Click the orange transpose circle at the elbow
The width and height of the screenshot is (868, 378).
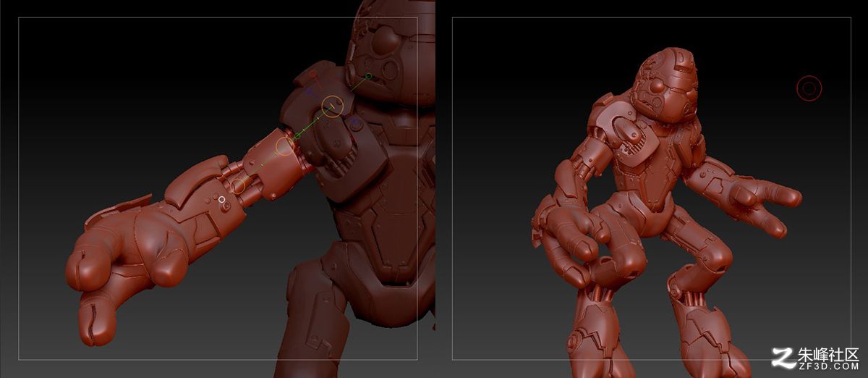285,146
